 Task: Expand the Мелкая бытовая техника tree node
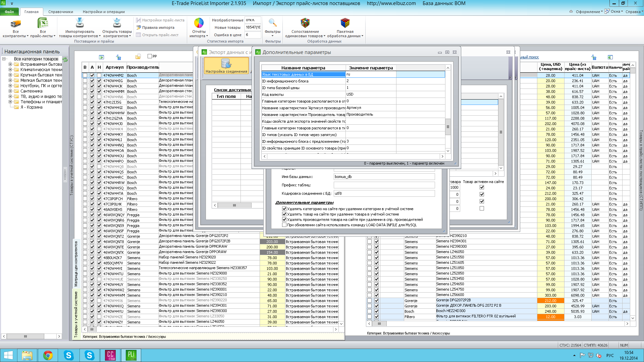pos(10,80)
